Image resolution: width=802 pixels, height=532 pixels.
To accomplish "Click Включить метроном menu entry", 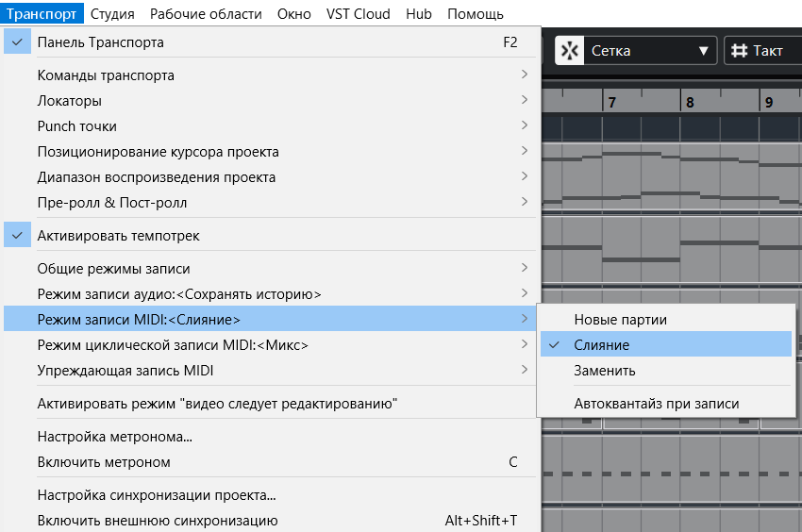I will pyautogui.click(x=104, y=462).
